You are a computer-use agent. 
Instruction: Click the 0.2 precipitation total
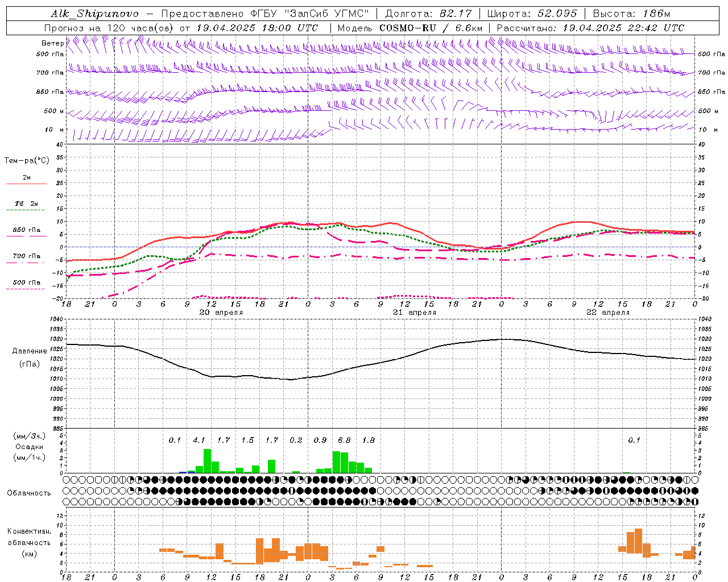pos(296,440)
